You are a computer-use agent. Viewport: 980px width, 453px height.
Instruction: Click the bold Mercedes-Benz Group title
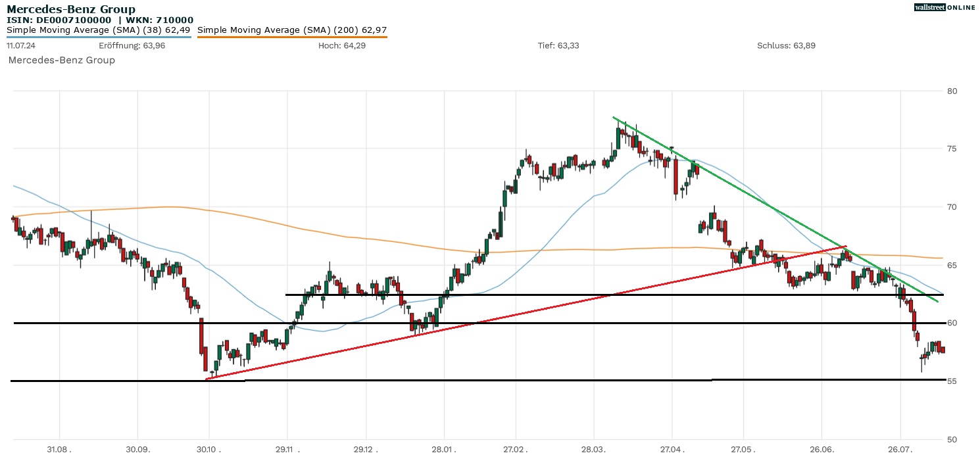tap(71, 9)
